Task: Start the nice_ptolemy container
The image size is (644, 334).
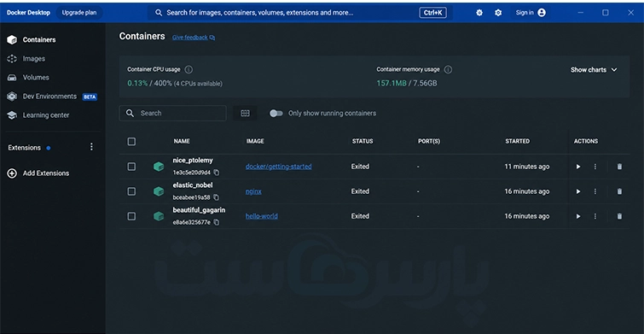Action: (x=578, y=167)
